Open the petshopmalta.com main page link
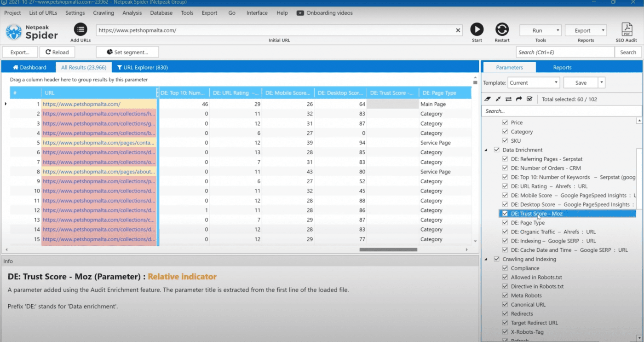Image resolution: width=644 pixels, height=342 pixels. (81, 104)
